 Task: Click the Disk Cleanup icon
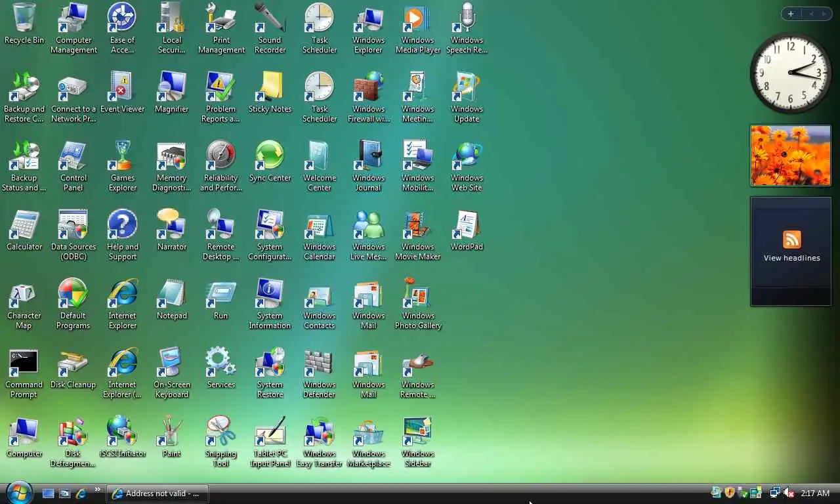73,368
